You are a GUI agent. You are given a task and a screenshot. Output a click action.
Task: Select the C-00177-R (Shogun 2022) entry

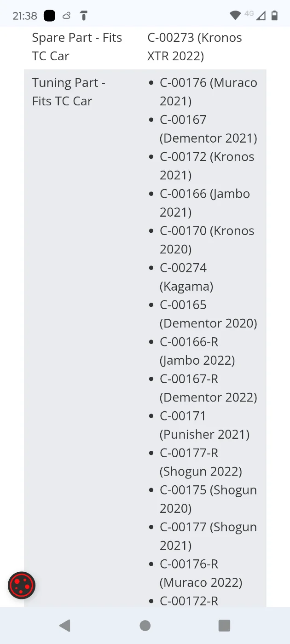pyautogui.click(x=201, y=462)
